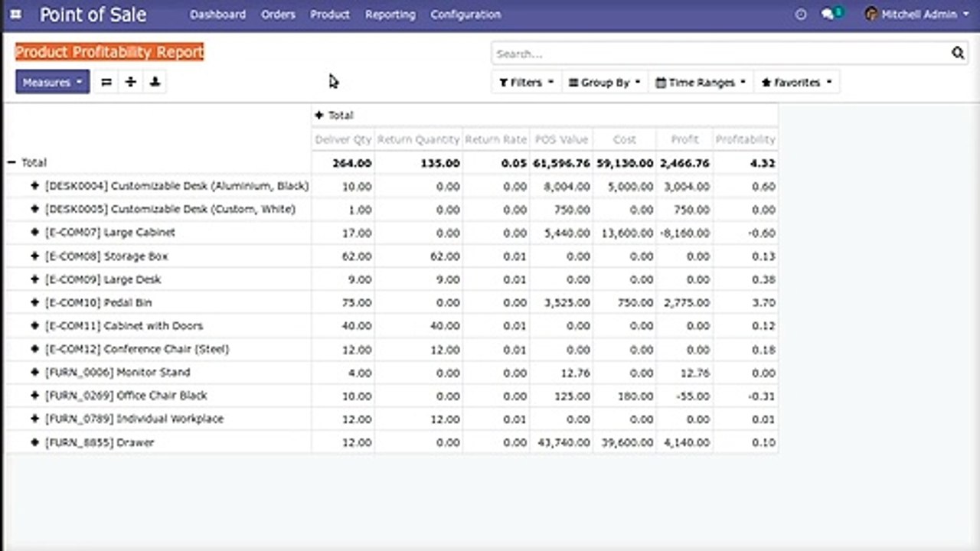
Task: Sort by Return Quantity column header
Action: (x=418, y=139)
